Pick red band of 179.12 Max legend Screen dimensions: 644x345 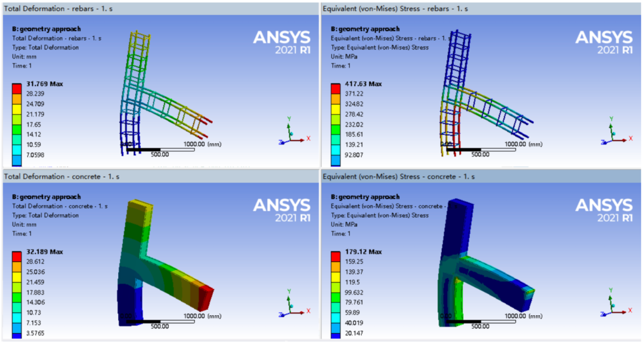(335, 257)
